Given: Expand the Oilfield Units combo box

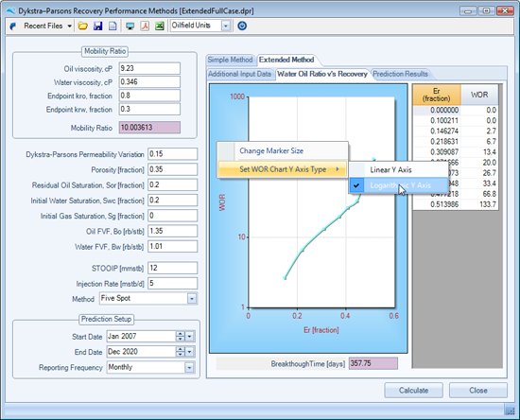Looking at the screenshot, I should click(226, 26).
